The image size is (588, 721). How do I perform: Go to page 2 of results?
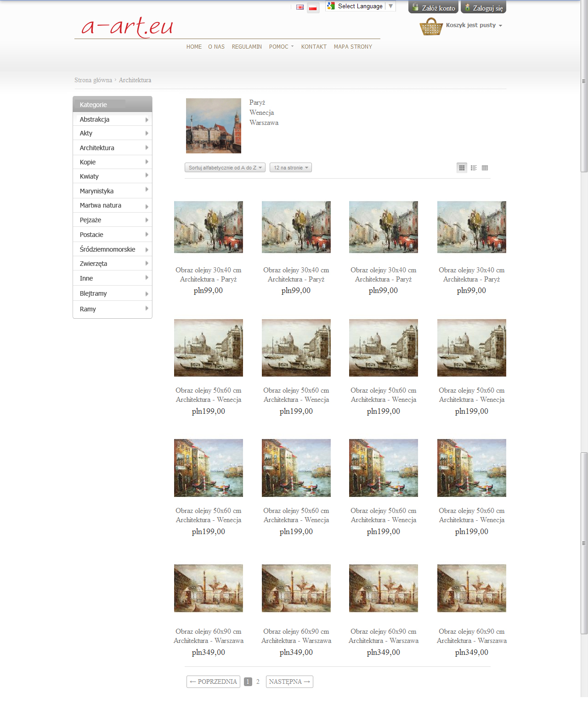coord(258,682)
